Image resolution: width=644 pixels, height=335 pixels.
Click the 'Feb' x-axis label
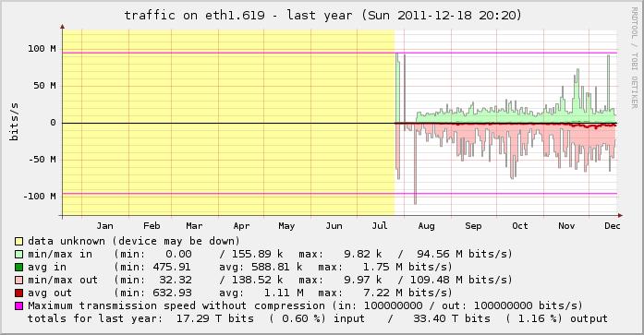tap(152, 226)
